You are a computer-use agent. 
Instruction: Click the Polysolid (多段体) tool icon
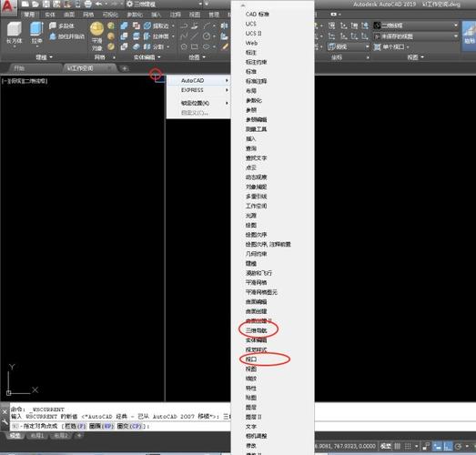tap(53, 25)
